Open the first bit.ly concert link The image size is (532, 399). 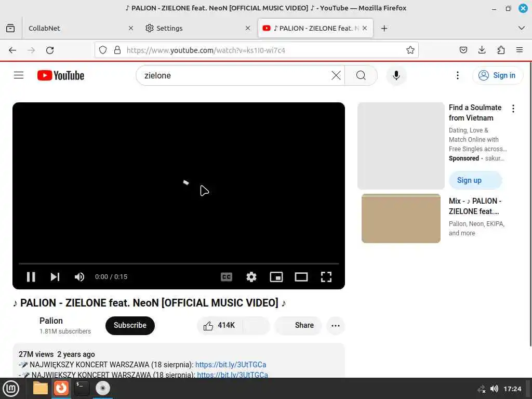[x=230, y=365]
